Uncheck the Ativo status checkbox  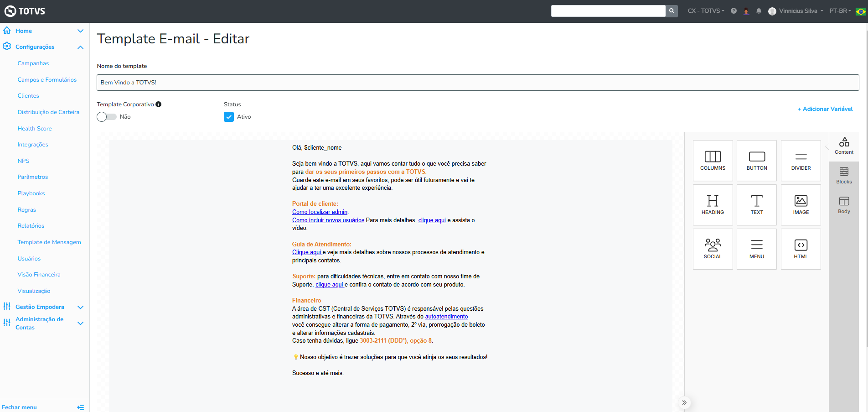(229, 117)
